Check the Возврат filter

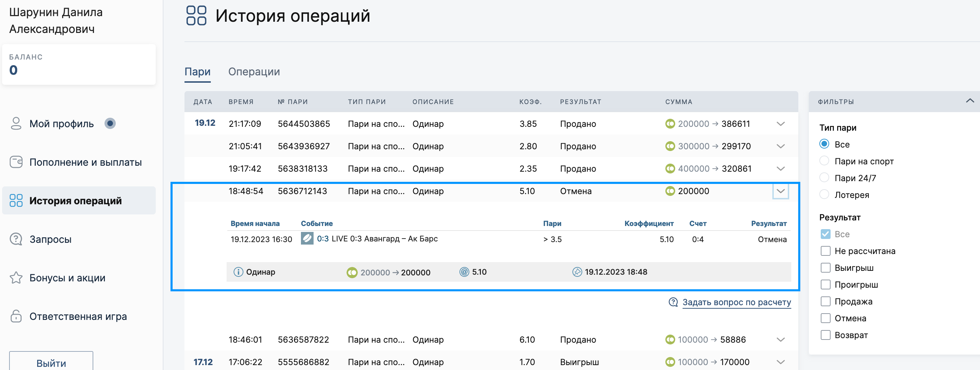point(825,335)
